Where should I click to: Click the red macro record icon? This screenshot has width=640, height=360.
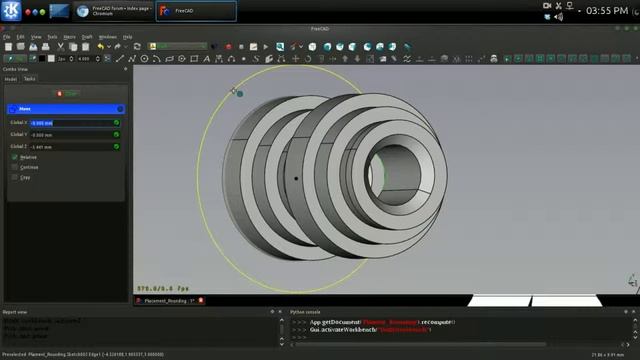coord(229,47)
